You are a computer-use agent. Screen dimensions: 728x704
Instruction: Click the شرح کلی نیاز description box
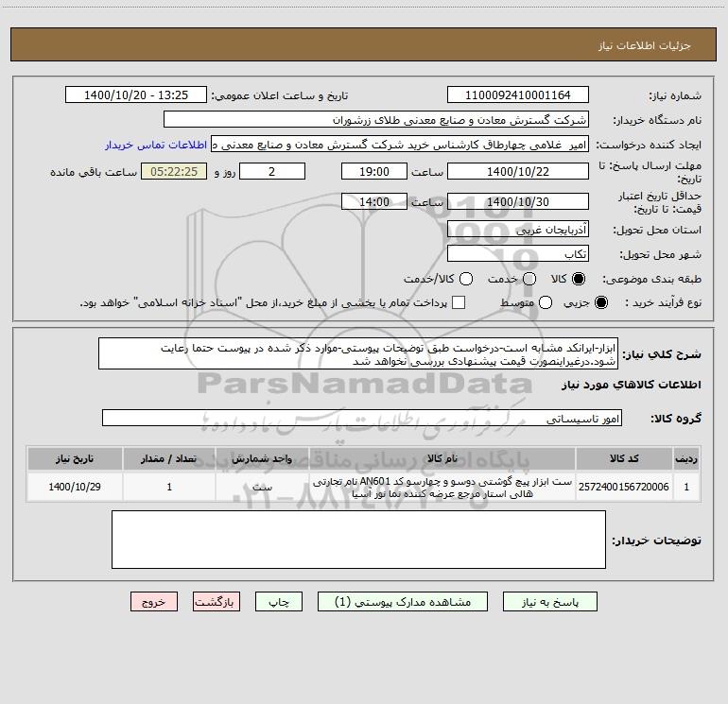point(358,354)
